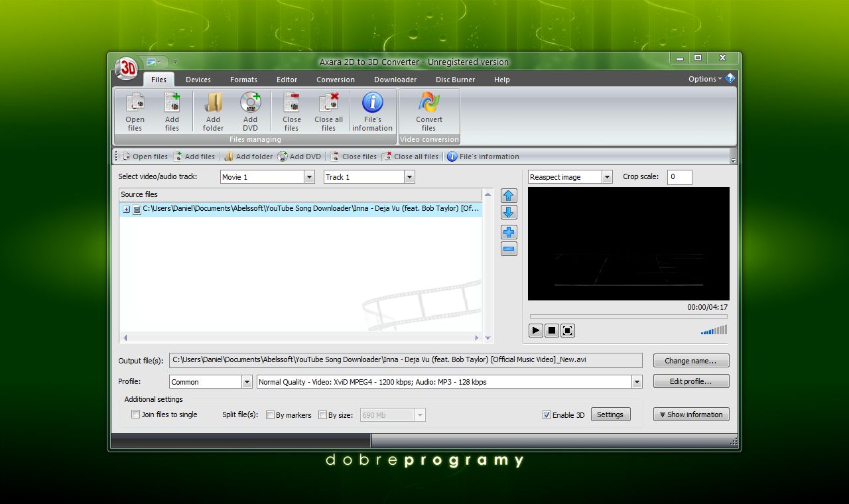Viewport: 849px width, 504px height.
Task: Switch to the Downloader tab
Action: point(395,80)
